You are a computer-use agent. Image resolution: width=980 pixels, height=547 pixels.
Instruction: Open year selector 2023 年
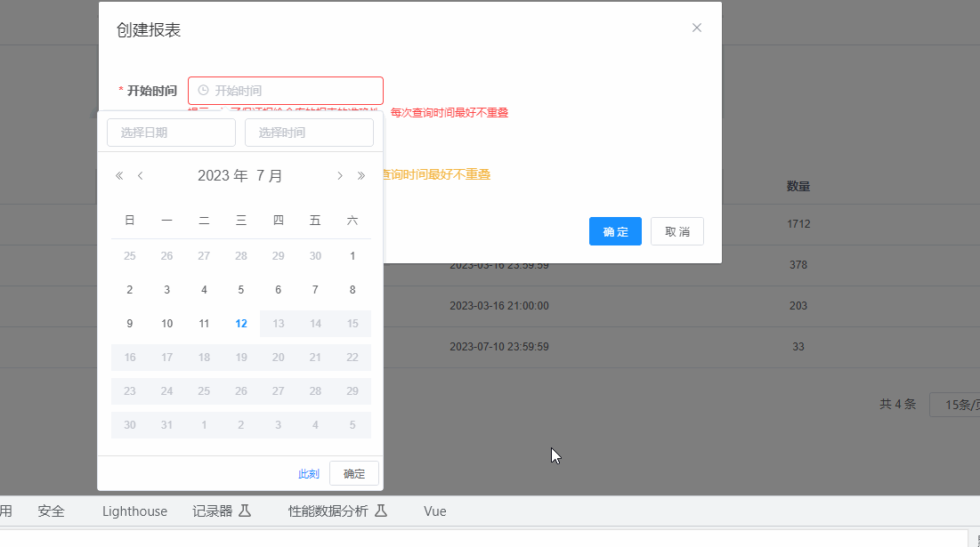(x=223, y=175)
